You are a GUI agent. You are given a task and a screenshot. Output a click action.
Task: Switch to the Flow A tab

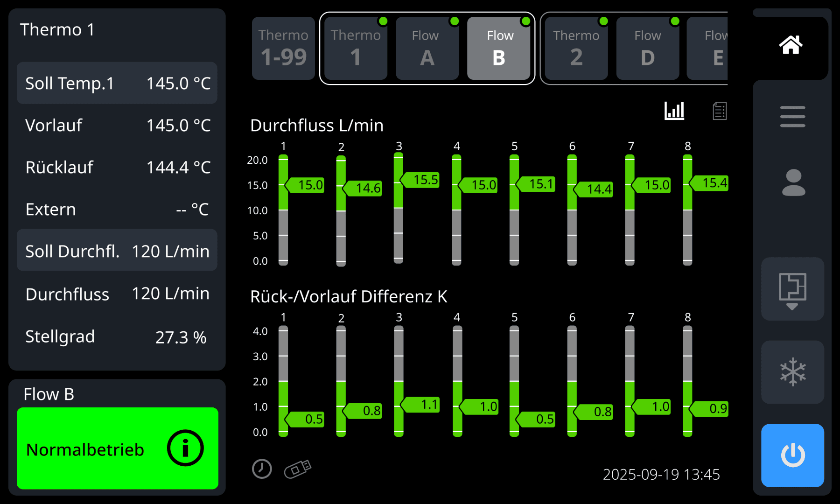(427, 49)
